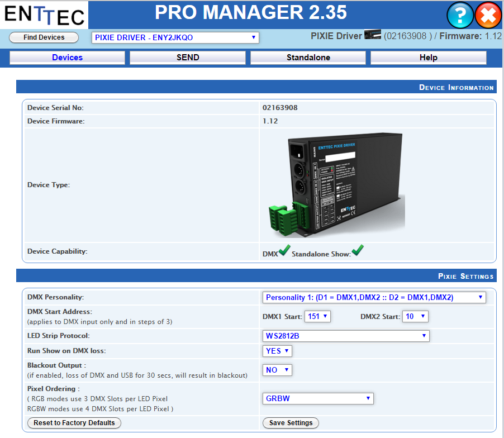
Task: Click the red X close icon
Action: point(488,15)
